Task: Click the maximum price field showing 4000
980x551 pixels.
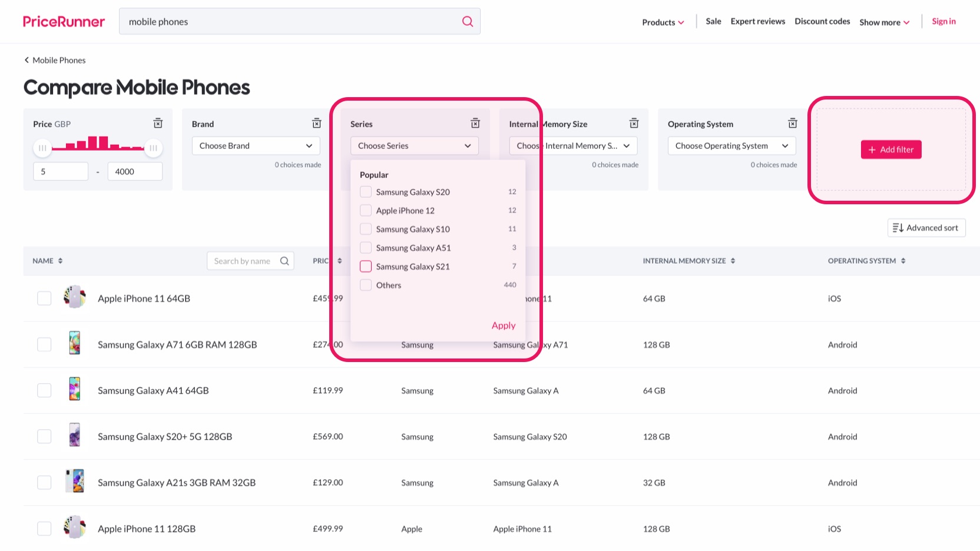Action: pos(135,171)
